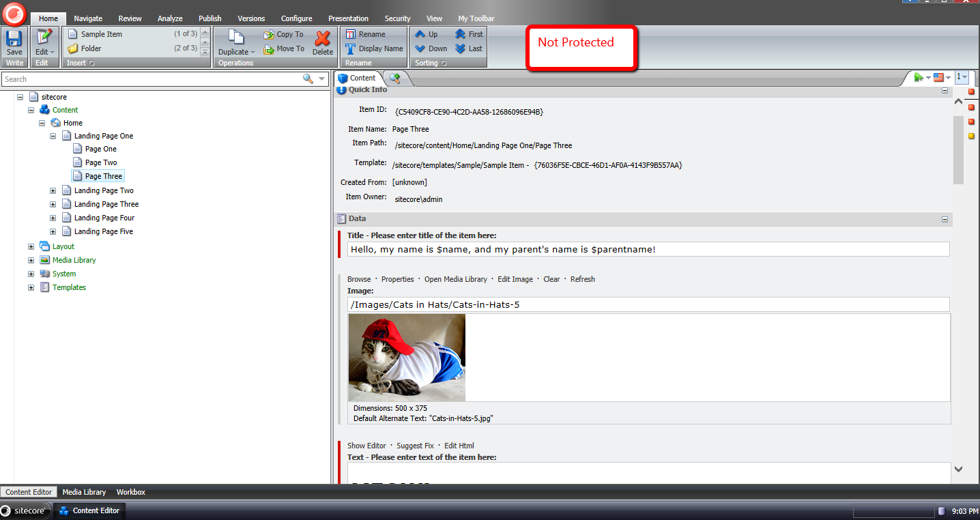Switch to the Publish ribbon tab

click(210, 18)
